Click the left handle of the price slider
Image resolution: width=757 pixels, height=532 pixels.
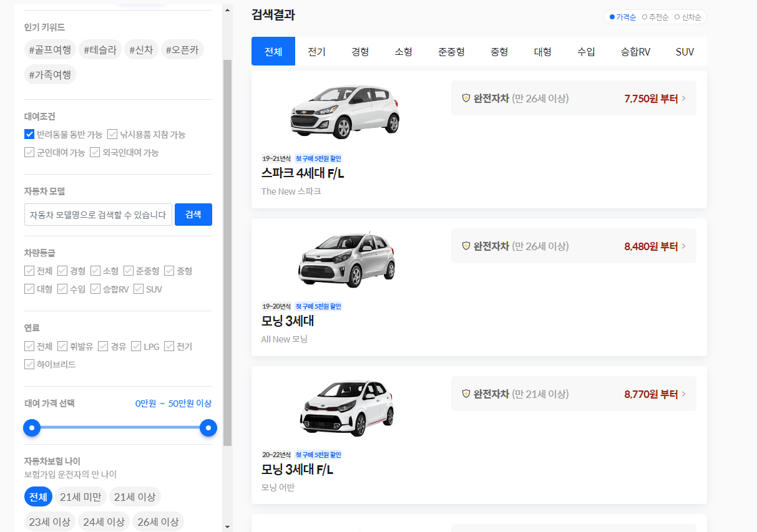tap(32, 428)
